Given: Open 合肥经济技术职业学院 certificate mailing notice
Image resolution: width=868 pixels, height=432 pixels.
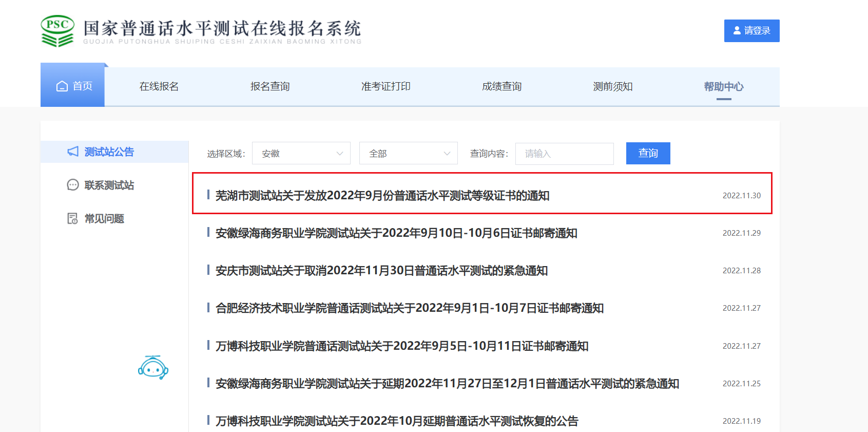Looking at the screenshot, I should click(x=409, y=308).
